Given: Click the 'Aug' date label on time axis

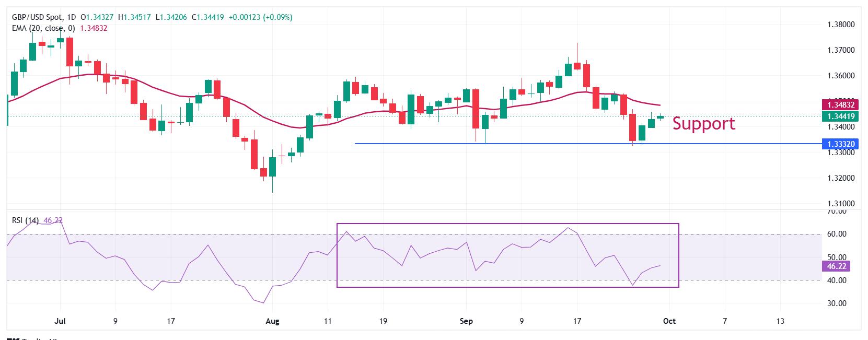Looking at the screenshot, I should click(x=272, y=321).
